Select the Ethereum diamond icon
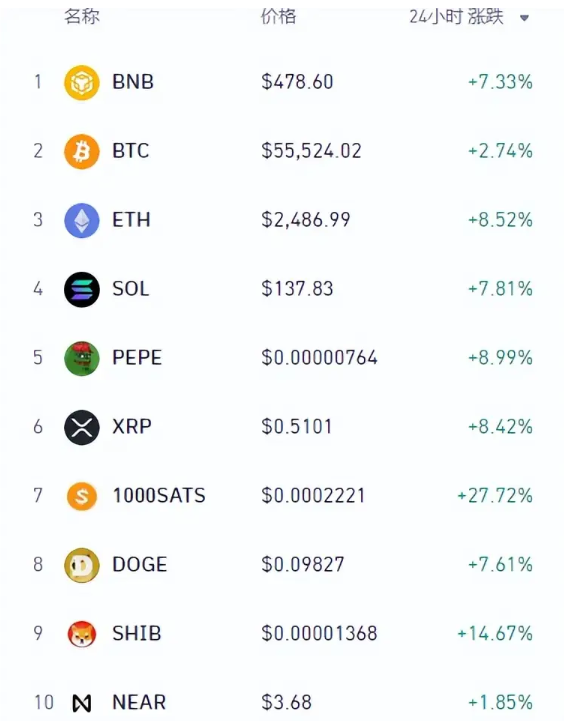This screenshot has width=564, height=721. [x=82, y=221]
